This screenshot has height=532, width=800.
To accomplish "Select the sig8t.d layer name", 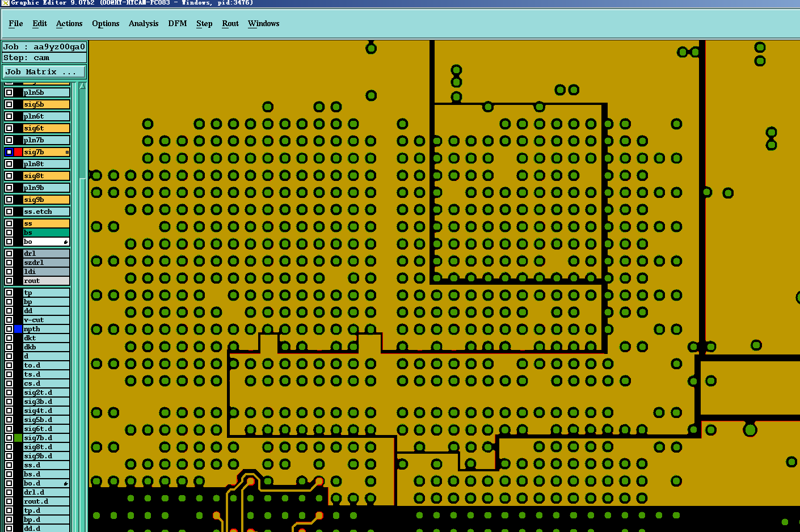I will (x=46, y=447).
